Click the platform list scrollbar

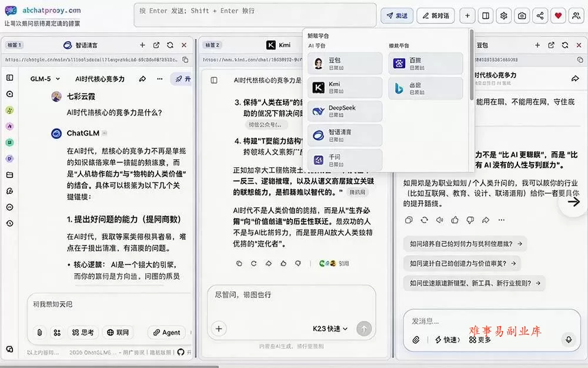pyautogui.click(x=472, y=65)
